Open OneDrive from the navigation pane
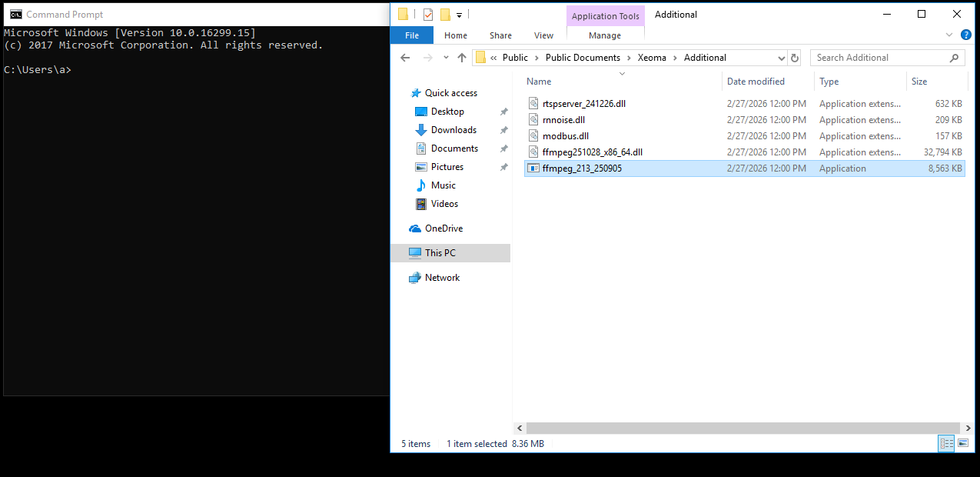Image resolution: width=980 pixels, height=477 pixels. (x=443, y=228)
